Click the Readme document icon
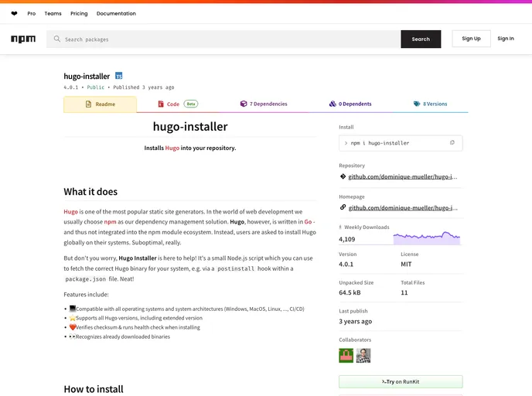The width and height of the screenshot is (532, 396). [89, 104]
